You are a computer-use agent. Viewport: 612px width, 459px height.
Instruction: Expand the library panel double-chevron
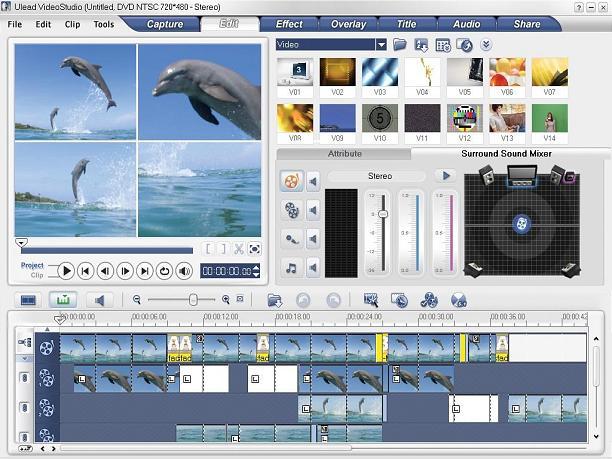(x=486, y=45)
